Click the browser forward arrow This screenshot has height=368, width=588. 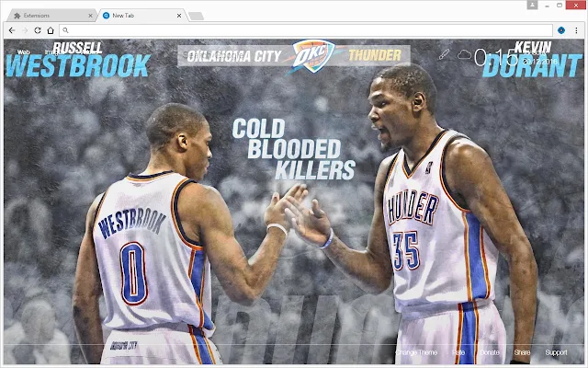[25, 30]
